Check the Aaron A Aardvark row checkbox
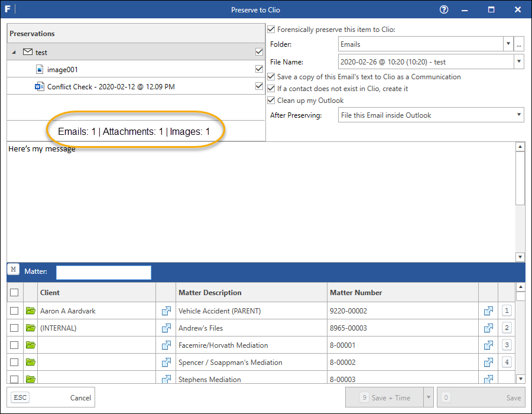This screenshot has height=414, width=532. (14, 310)
